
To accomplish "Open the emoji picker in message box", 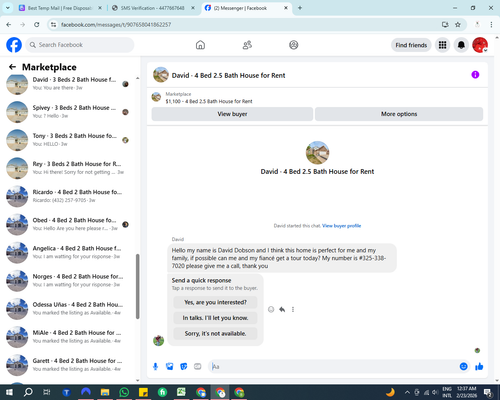I will [x=463, y=367].
